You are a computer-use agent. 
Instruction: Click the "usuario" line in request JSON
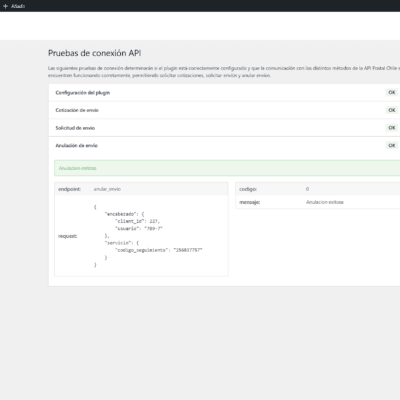tap(139, 229)
